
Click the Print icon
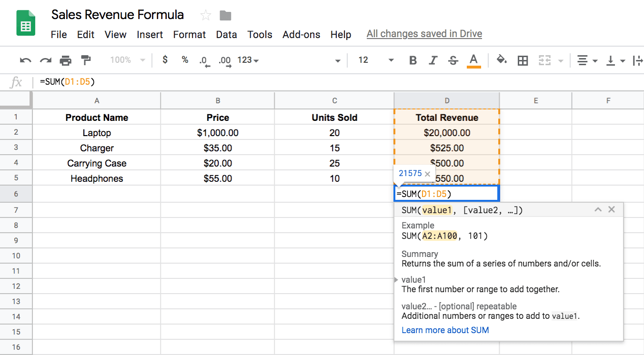pyautogui.click(x=66, y=60)
